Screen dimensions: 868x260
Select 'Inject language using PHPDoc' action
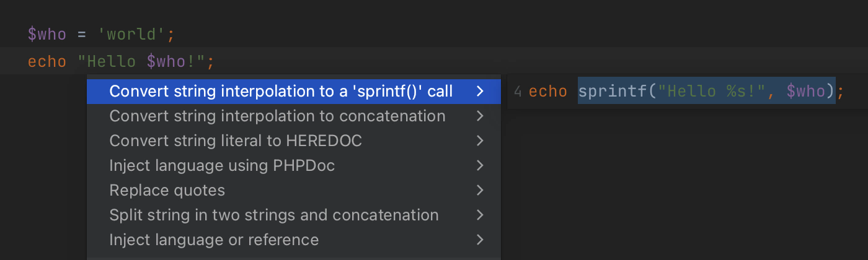[x=222, y=165]
